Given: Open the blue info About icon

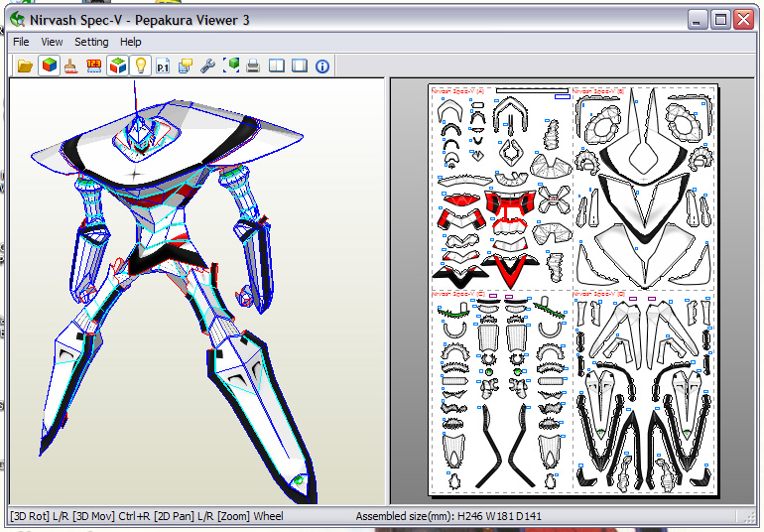Looking at the screenshot, I should click(322, 66).
